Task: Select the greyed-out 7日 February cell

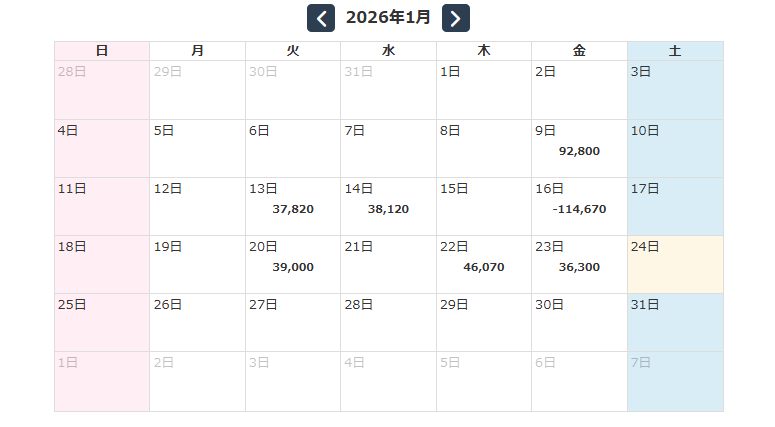Action: tap(675, 380)
